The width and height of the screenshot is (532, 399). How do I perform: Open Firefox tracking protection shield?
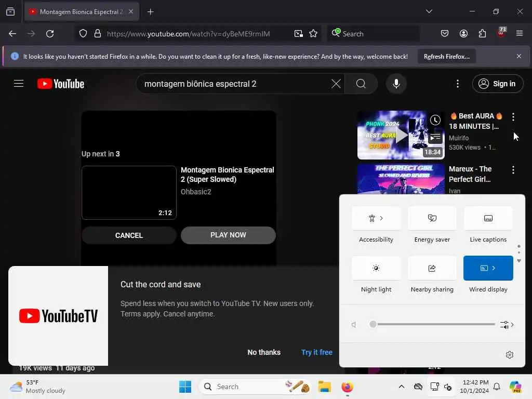(x=83, y=34)
